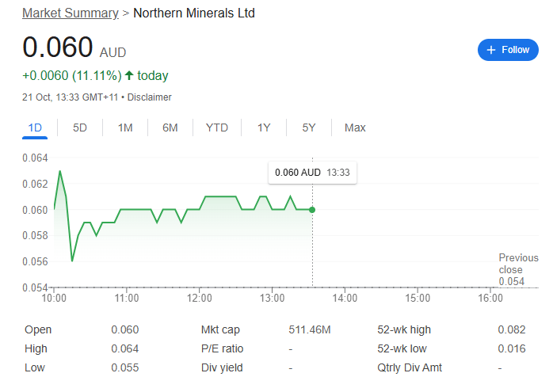The height and width of the screenshot is (392, 553).
Task: Select the 1D time range tab
Action: click(x=35, y=127)
